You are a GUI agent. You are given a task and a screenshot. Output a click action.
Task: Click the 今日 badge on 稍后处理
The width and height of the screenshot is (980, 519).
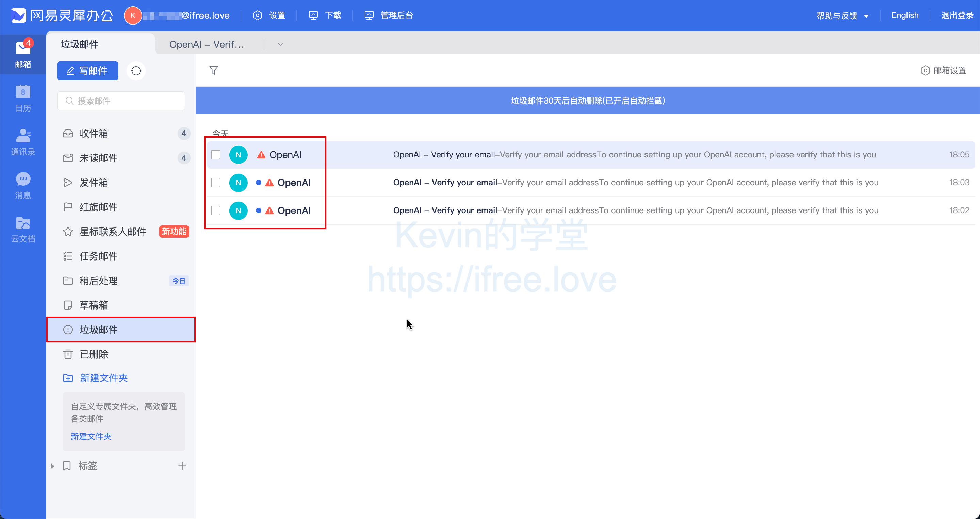coord(178,281)
